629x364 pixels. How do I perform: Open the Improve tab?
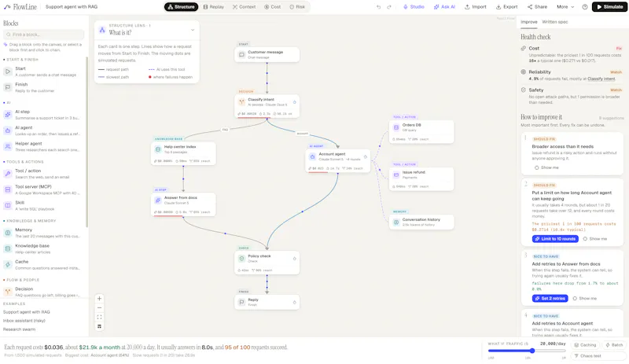(528, 22)
